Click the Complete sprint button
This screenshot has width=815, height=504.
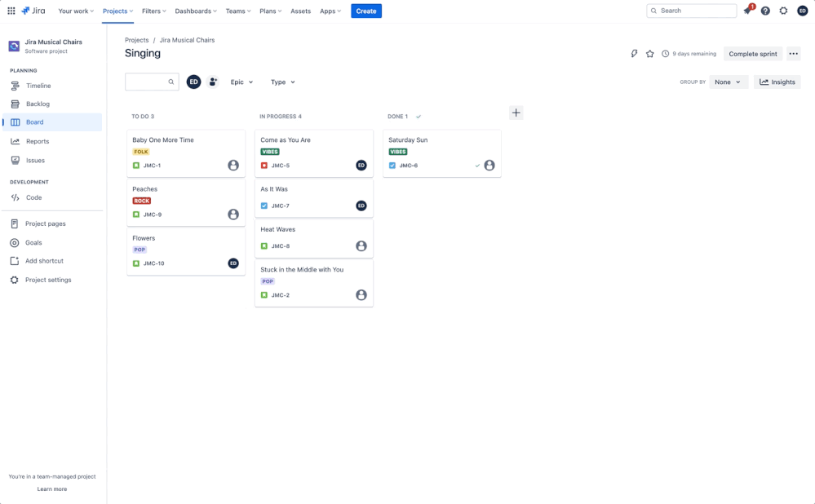[x=753, y=54]
